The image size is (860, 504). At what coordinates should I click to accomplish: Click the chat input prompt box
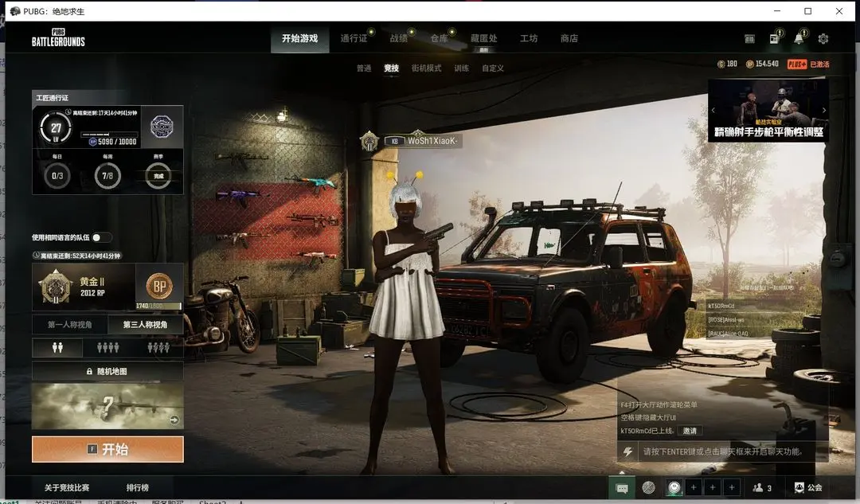click(733, 452)
